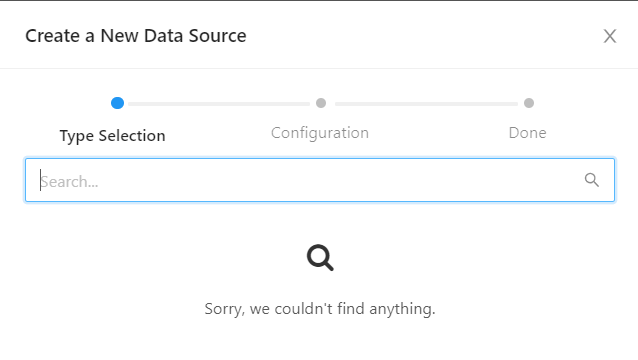The image size is (638, 360).
Task: Select the gray Done step dot
Action: point(529,103)
